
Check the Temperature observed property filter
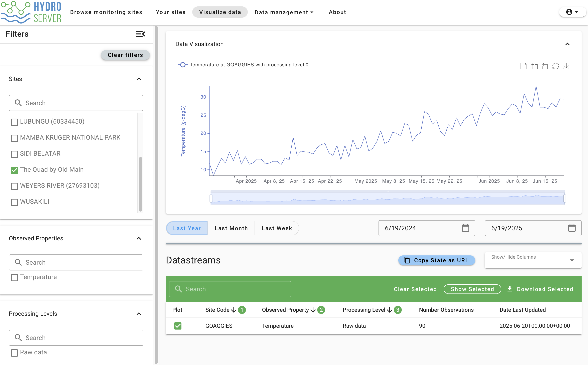click(x=14, y=277)
